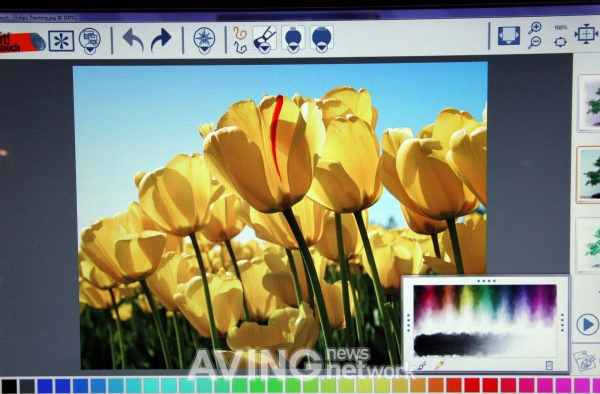Expand the larger brush size dropdown
This screenshot has width=600, height=394.
[321, 39]
